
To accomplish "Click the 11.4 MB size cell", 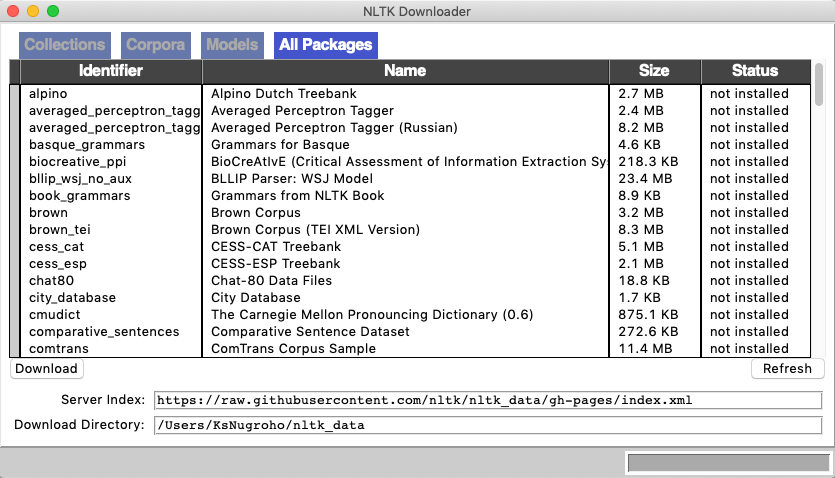I will pos(645,349).
